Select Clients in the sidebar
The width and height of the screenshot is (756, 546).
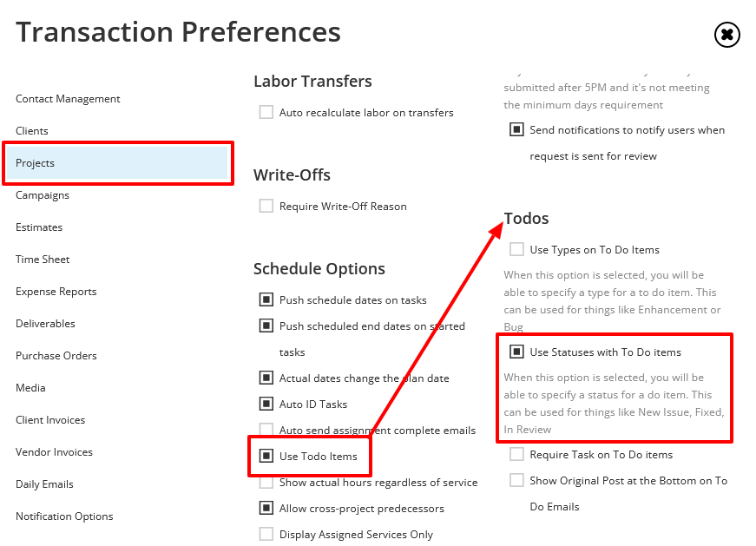32,130
